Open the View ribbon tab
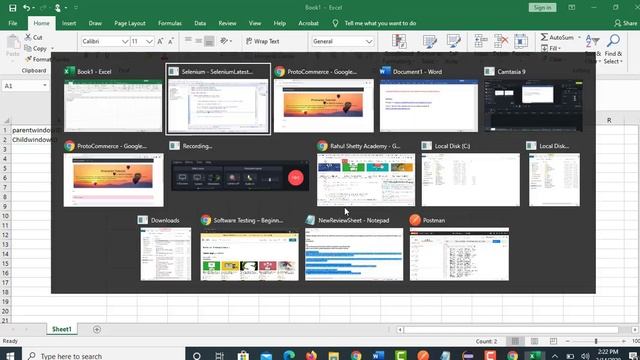Screen dimensions: 640x360 [255, 23]
